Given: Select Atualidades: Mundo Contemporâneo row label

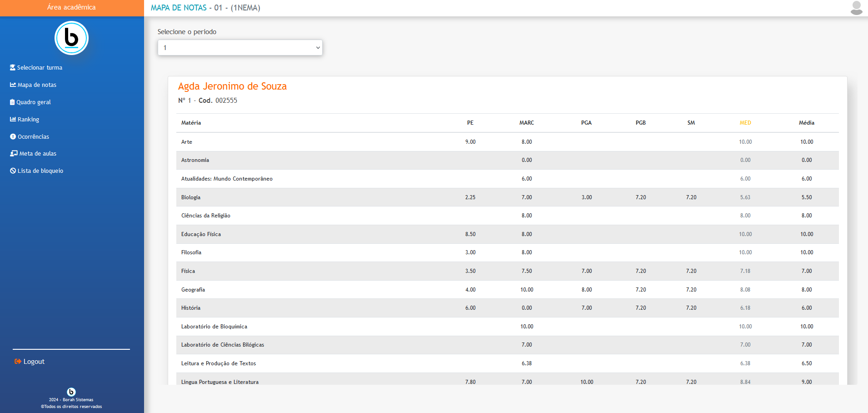Looking at the screenshot, I should pos(227,179).
